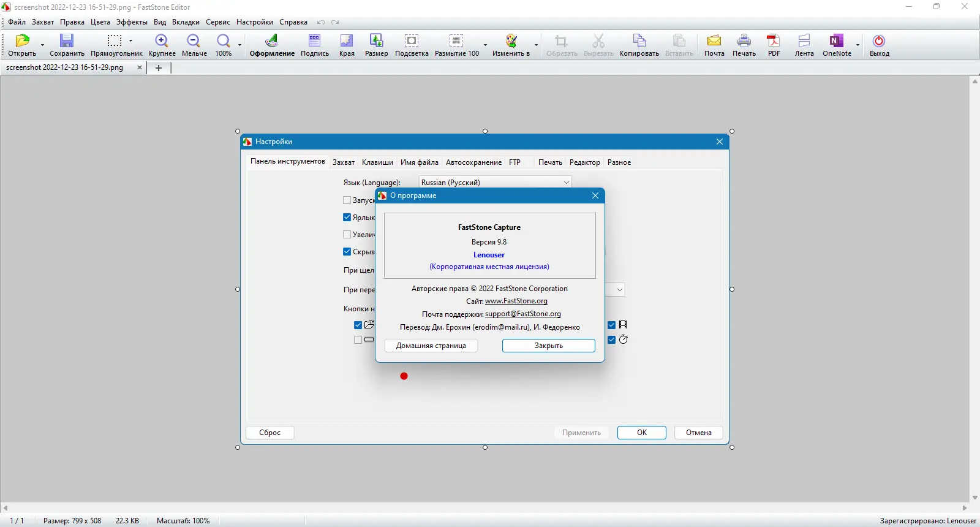
Task: Toggle the pictured Запуск checkbox
Action: pos(347,200)
